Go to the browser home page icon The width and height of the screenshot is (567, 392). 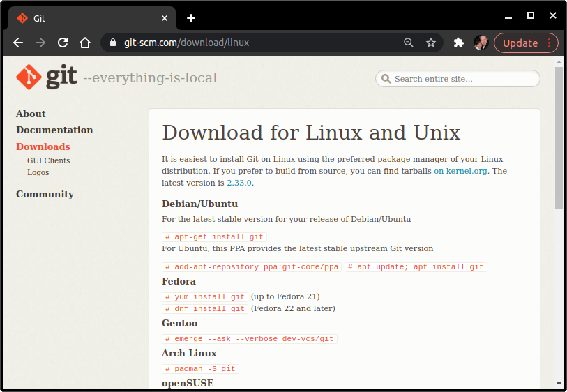[x=85, y=43]
